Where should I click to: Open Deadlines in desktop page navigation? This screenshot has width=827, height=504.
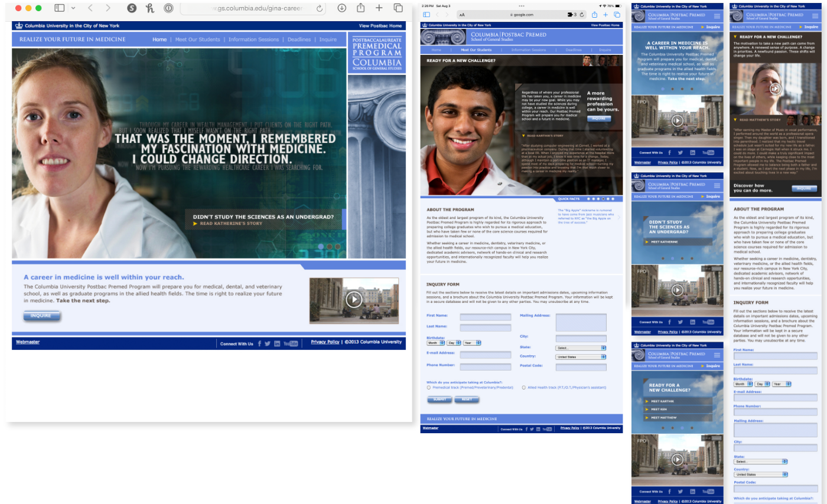299,40
